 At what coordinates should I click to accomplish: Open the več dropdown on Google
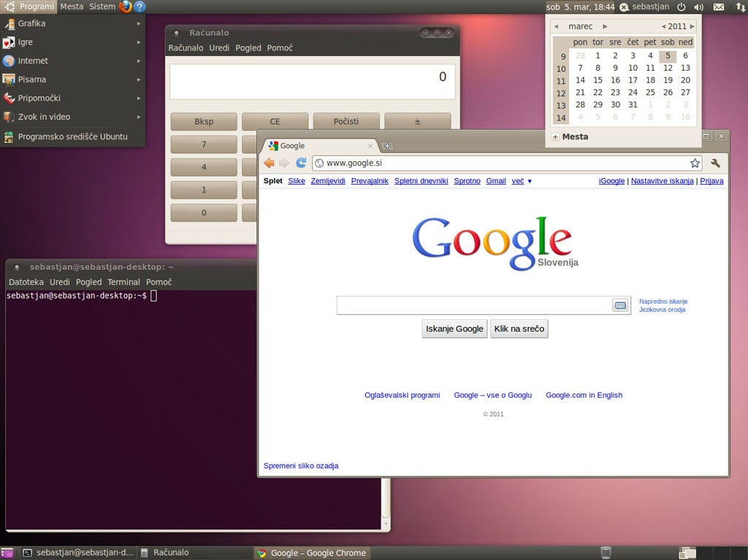522,181
